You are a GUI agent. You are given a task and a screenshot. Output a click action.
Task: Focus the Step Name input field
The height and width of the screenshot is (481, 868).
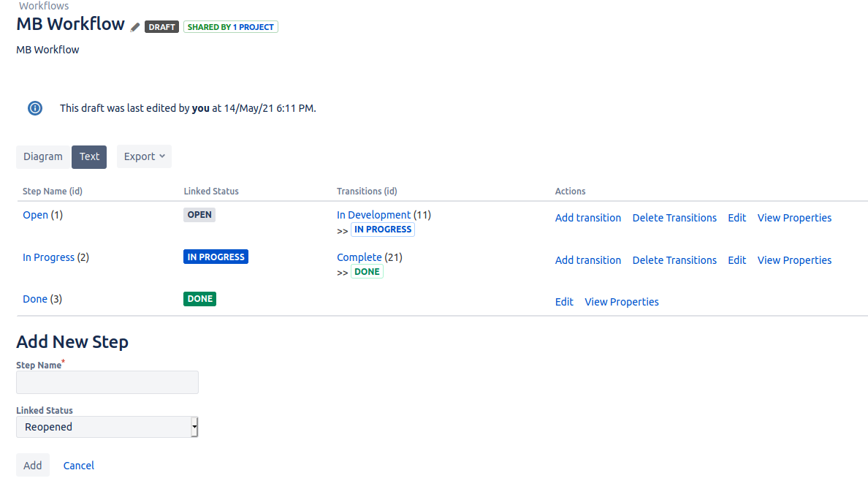coord(107,382)
